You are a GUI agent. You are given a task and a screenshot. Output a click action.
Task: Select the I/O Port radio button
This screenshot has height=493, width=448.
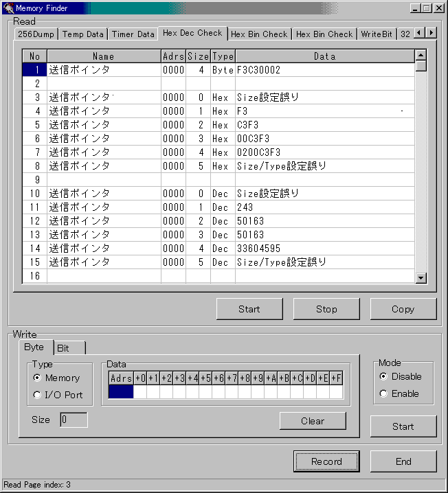click(37, 395)
